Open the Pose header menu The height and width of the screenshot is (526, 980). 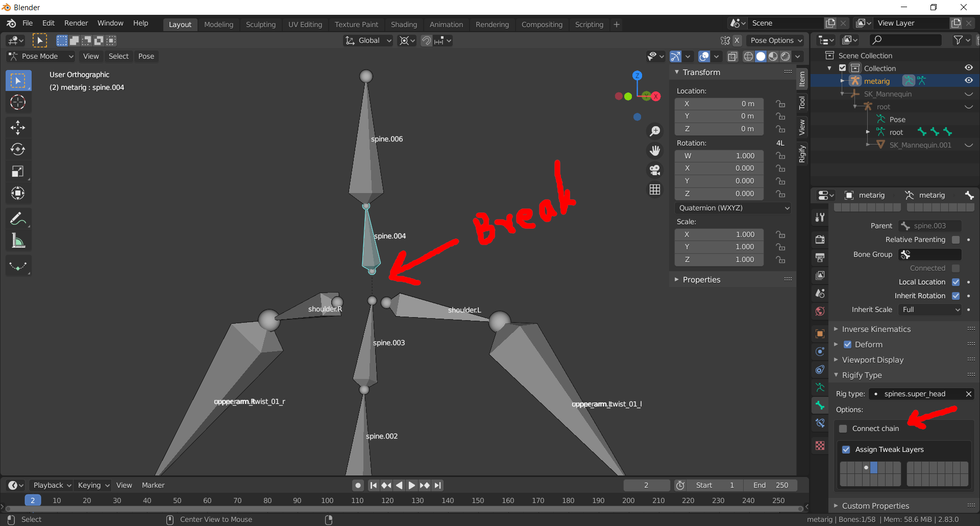pos(146,56)
